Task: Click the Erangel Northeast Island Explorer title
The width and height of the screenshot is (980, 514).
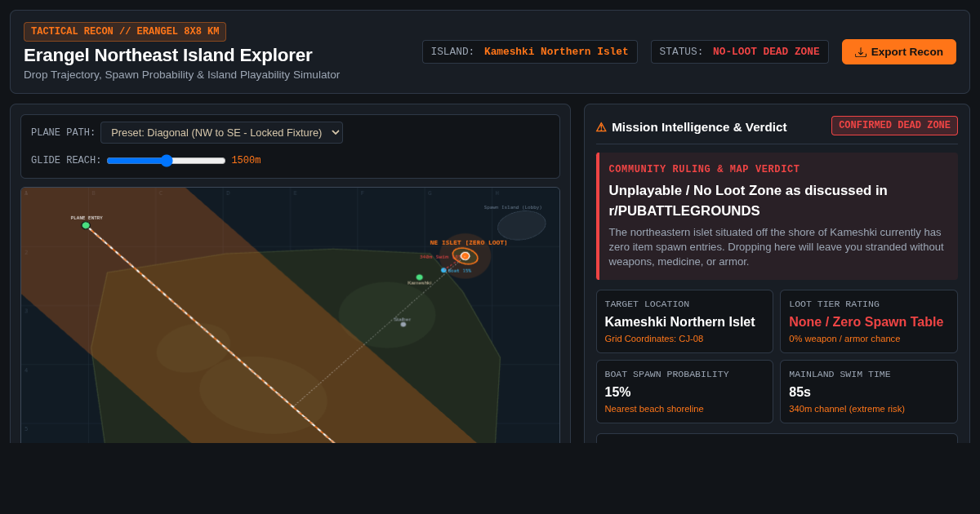Action: coord(168,55)
